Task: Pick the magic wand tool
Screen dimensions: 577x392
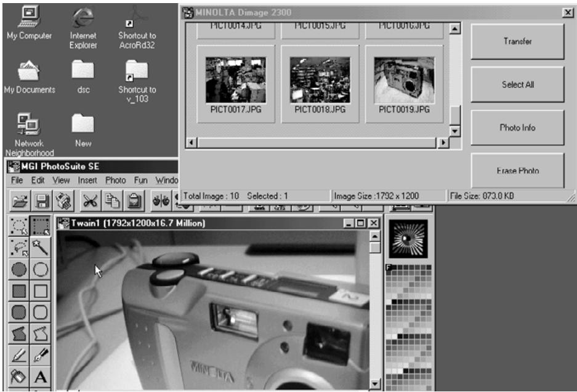Action: click(x=40, y=247)
